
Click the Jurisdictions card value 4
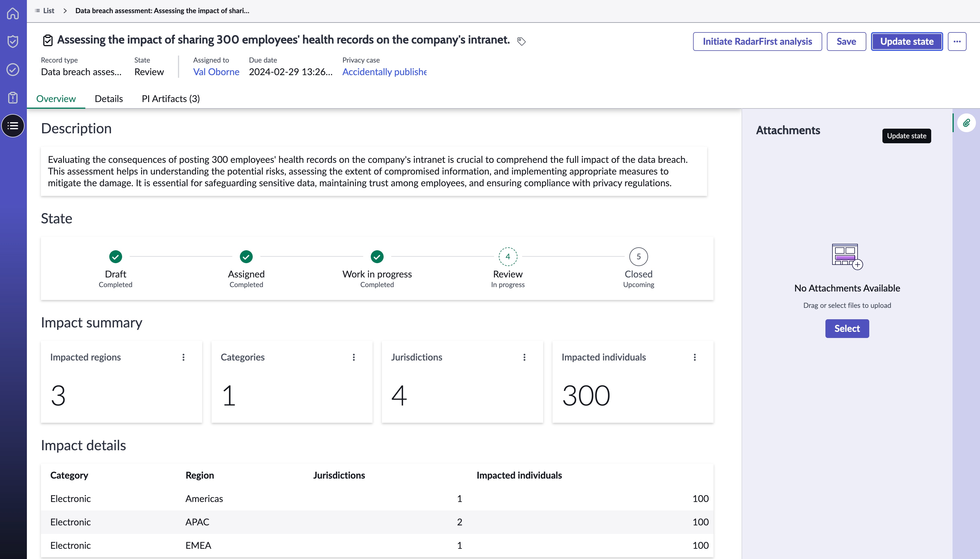point(399,396)
